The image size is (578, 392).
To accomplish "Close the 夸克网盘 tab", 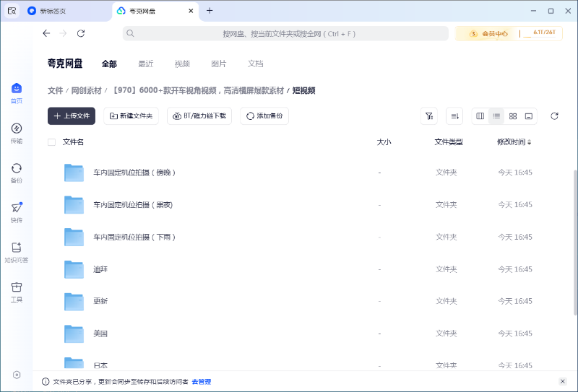I will 191,11.
